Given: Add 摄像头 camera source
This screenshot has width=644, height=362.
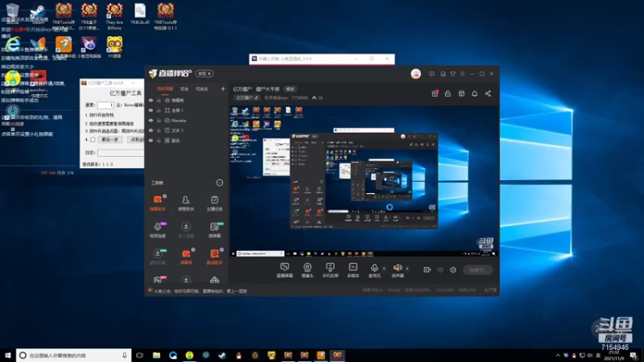Looking at the screenshot, I should pyautogui.click(x=308, y=270).
